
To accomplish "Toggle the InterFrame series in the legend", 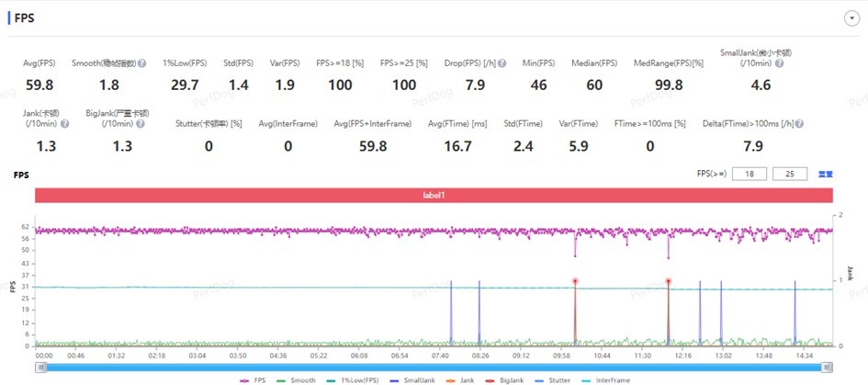I will coord(605,380).
